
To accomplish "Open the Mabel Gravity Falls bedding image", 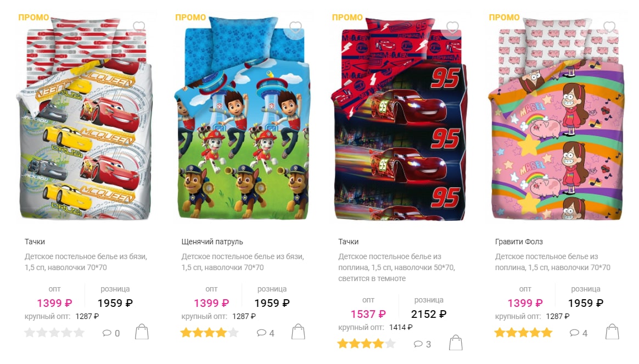I will click(x=557, y=119).
